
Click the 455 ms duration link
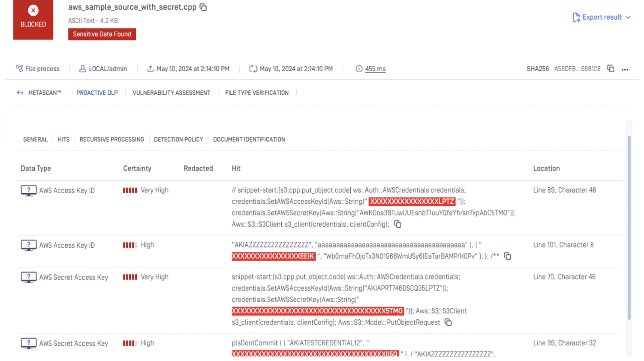[x=375, y=69]
